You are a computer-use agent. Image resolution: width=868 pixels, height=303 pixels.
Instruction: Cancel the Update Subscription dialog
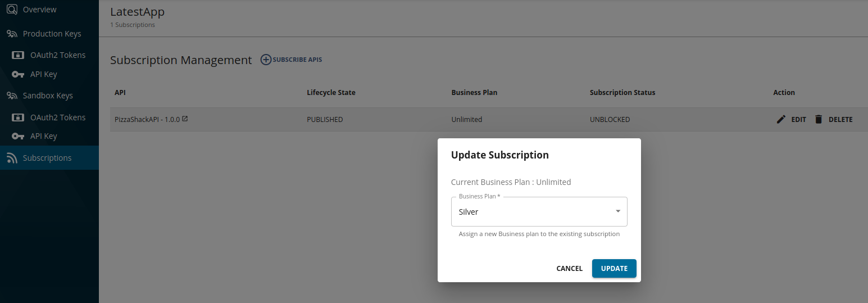click(x=569, y=269)
